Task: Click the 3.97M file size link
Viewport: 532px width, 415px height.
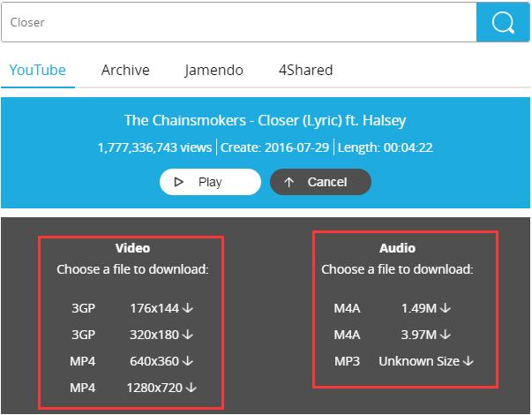Action: click(419, 335)
